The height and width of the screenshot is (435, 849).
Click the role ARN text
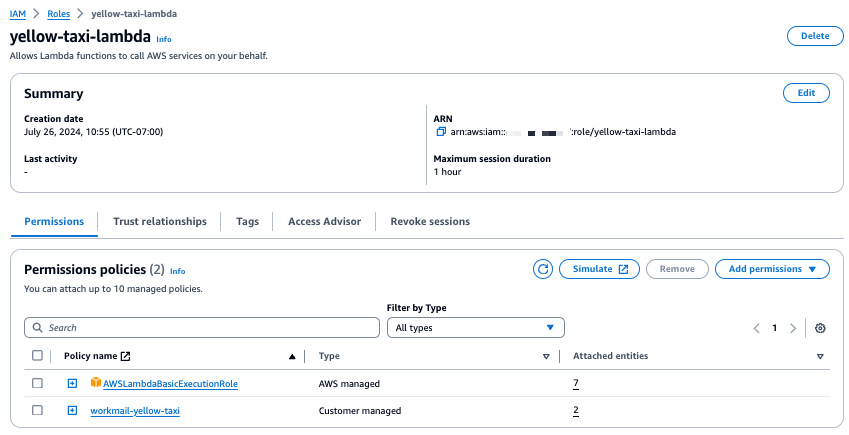click(563, 132)
